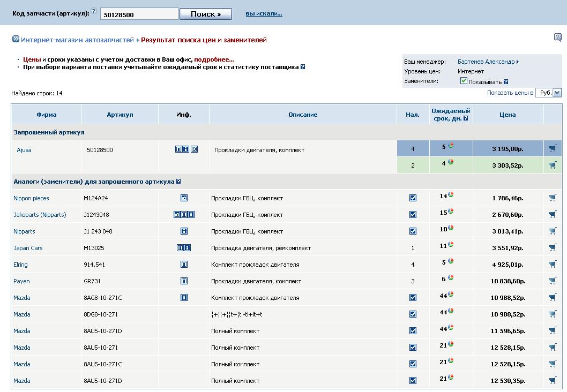Image resolution: width=567 pixels, height=392 pixels.
Task: Click the part code input field
Action: click(x=139, y=14)
